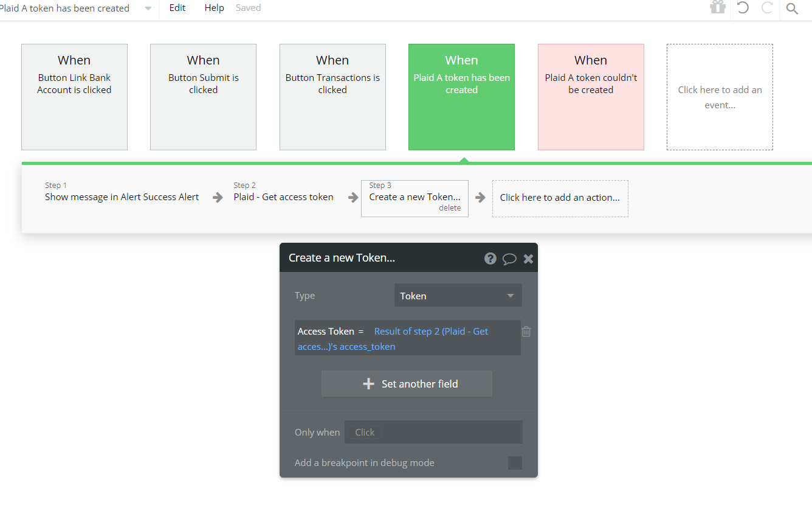Click here to add an action
Image resolution: width=812 pixels, height=508 pixels.
click(x=560, y=198)
